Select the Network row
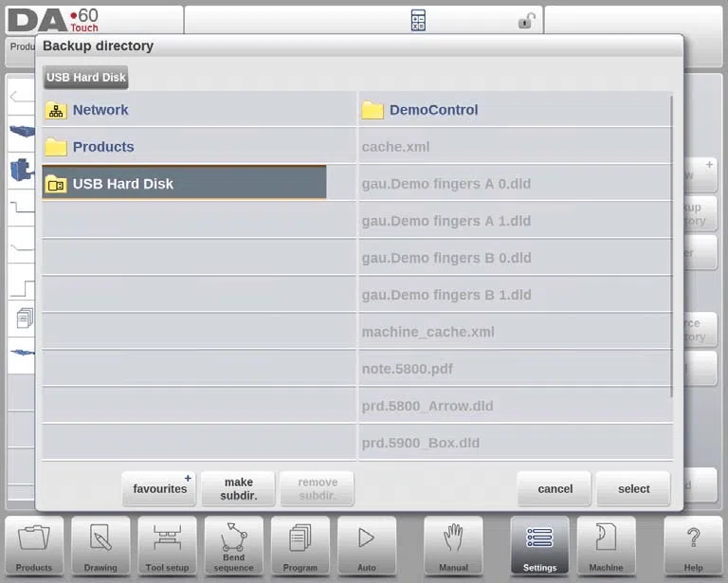The height and width of the screenshot is (583, 728). [x=199, y=110]
